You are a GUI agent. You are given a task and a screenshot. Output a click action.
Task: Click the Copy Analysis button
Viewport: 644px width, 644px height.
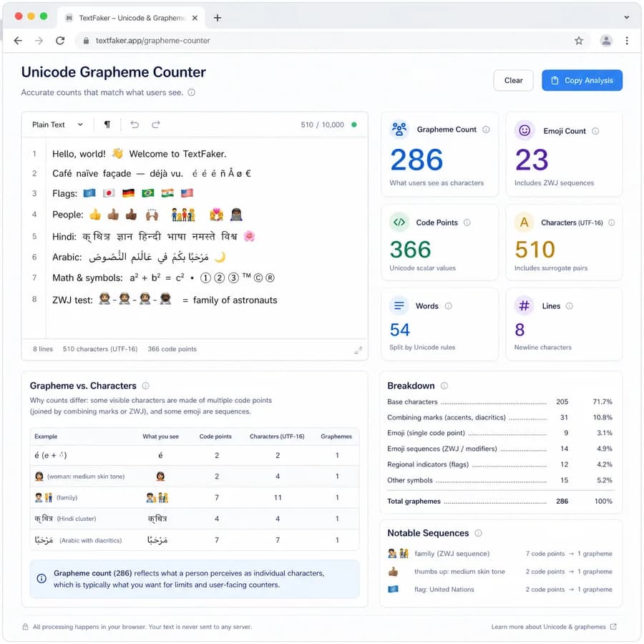pos(582,80)
